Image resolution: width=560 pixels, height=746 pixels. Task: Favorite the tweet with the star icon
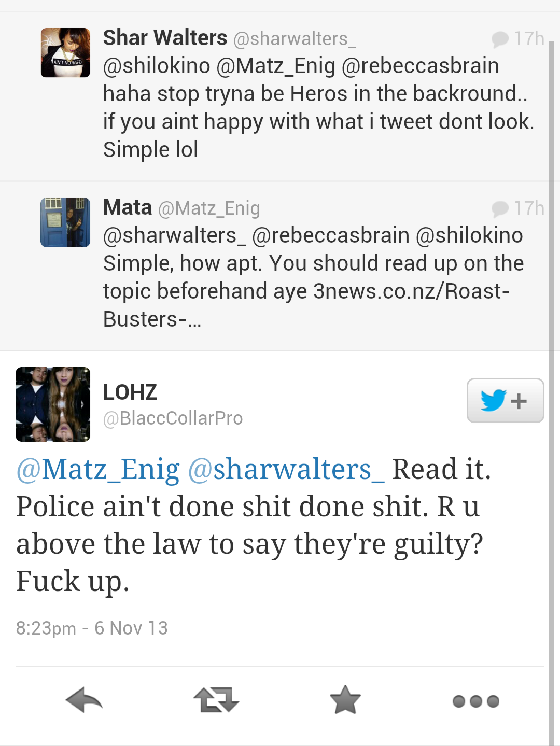tap(345, 700)
